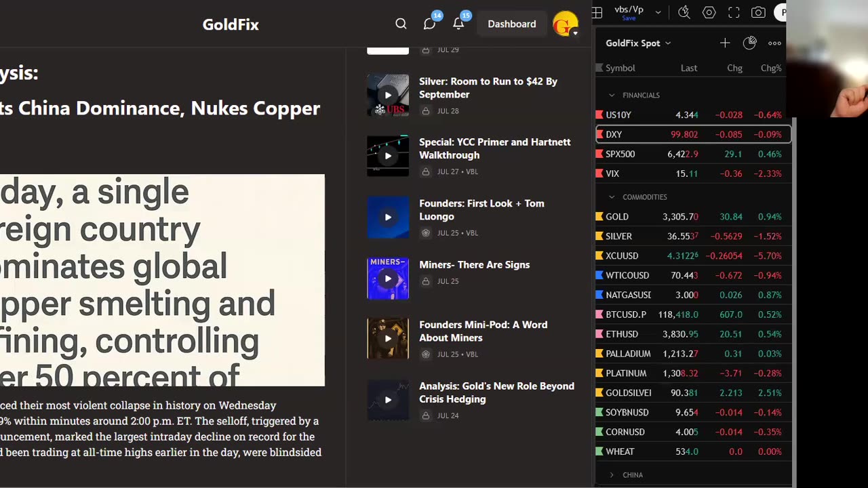The width and height of the screenshot is (868, 488).
Task: Expand the layout dropdown arrow beside vbs/Vp
Action: point(658,12)
